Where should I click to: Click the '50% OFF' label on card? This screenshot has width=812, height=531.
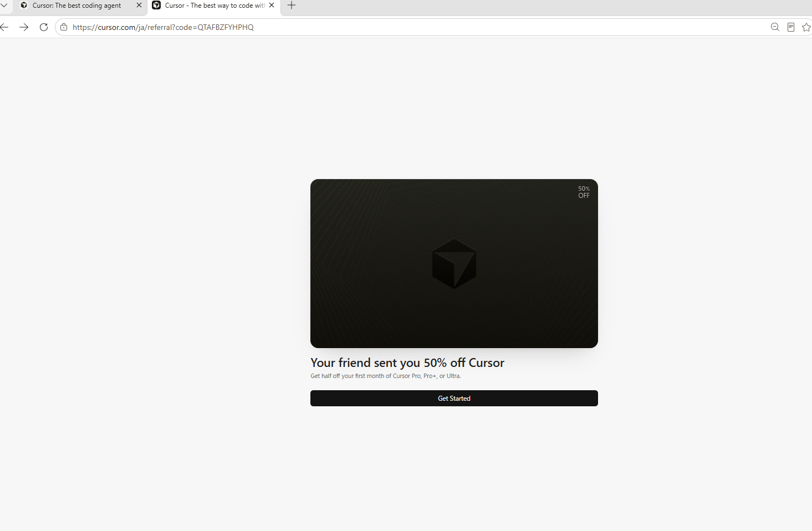(584, 192)
